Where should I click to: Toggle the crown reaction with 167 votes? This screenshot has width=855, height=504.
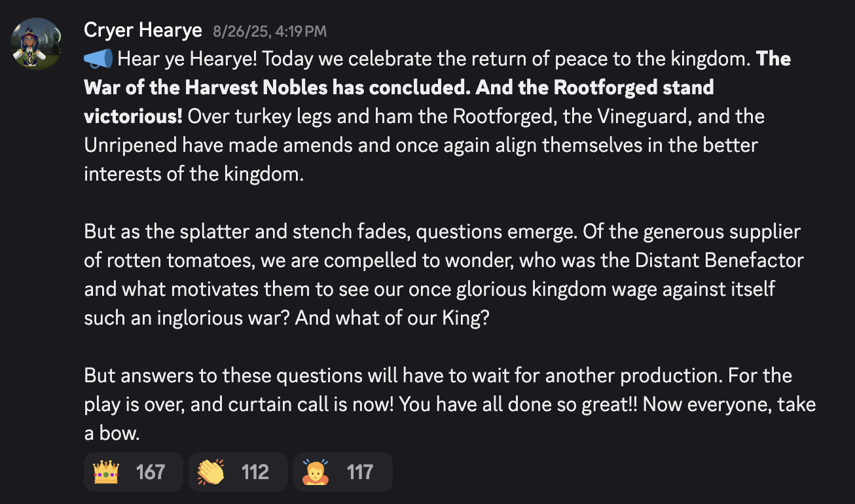pyautogui.click(x=133, y=472)
